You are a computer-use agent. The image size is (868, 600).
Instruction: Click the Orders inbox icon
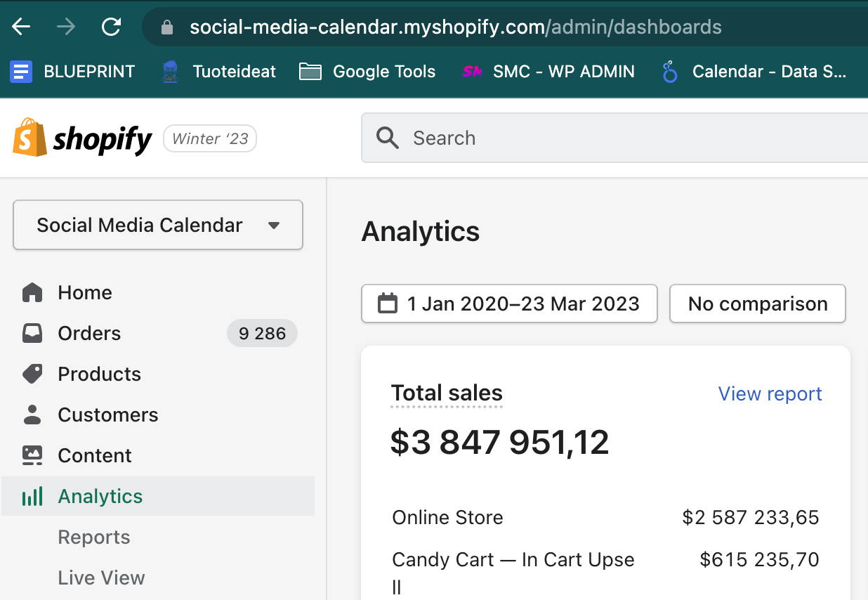(x=32, y=333)
